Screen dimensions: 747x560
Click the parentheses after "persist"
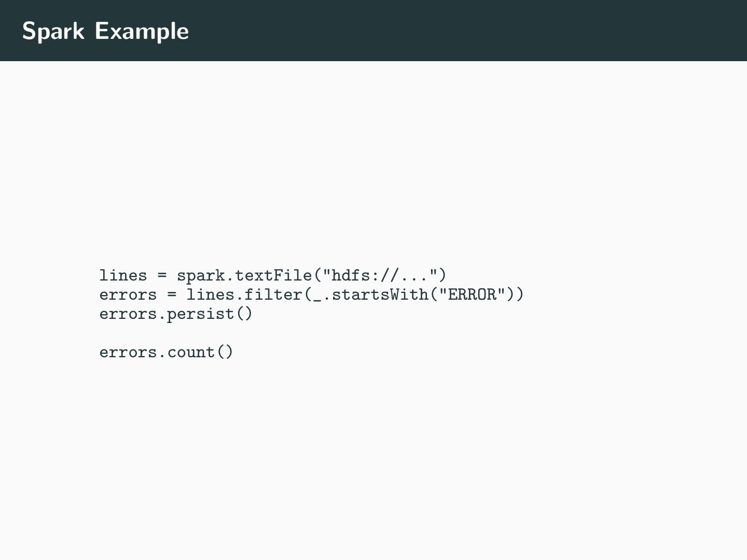244,314
